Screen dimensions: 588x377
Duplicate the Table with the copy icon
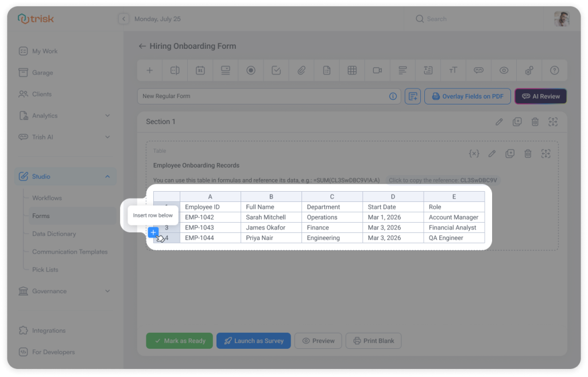[510, 153]
